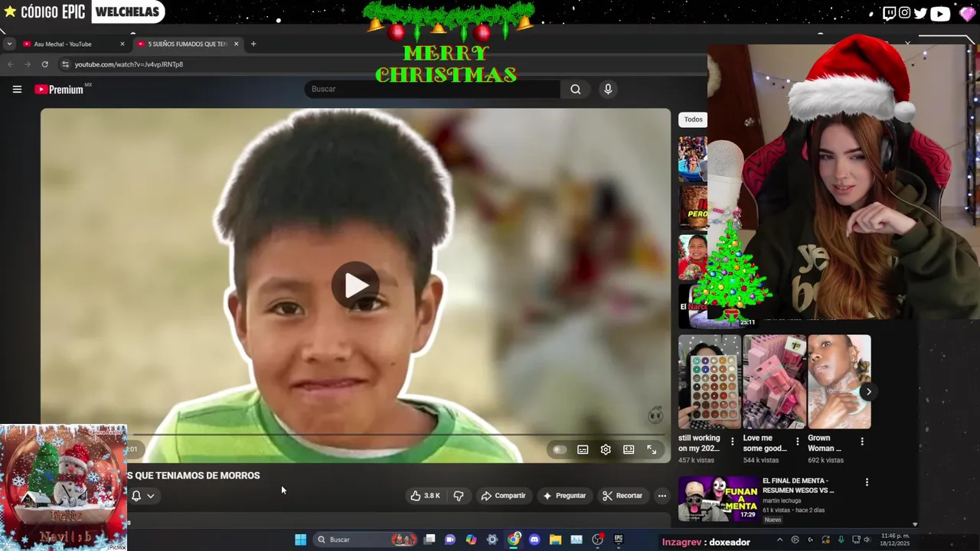This screenshot has height=551, width=980.
Task: Open site information icon in address bar
Action: [65, 64]
